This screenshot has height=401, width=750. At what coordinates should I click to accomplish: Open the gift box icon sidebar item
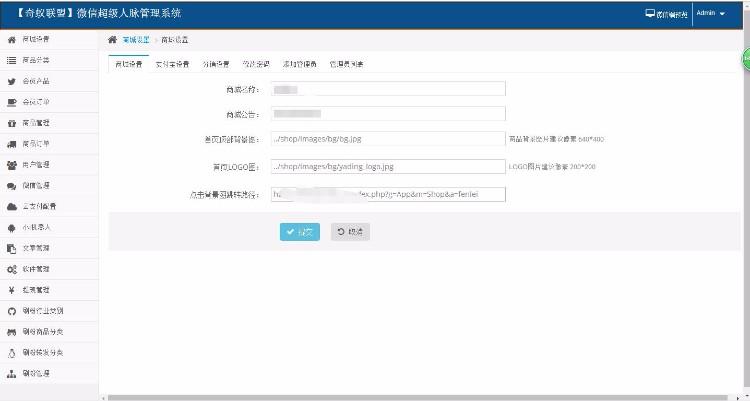click(11, 123)
